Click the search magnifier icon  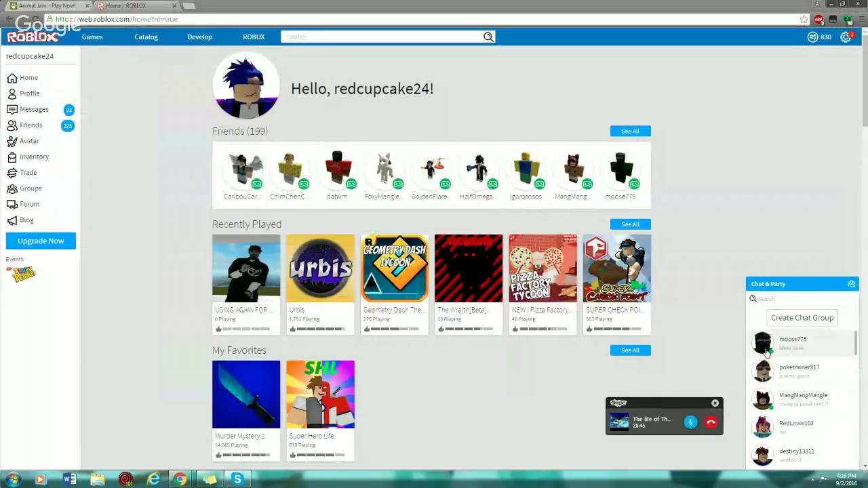(488, 37)
